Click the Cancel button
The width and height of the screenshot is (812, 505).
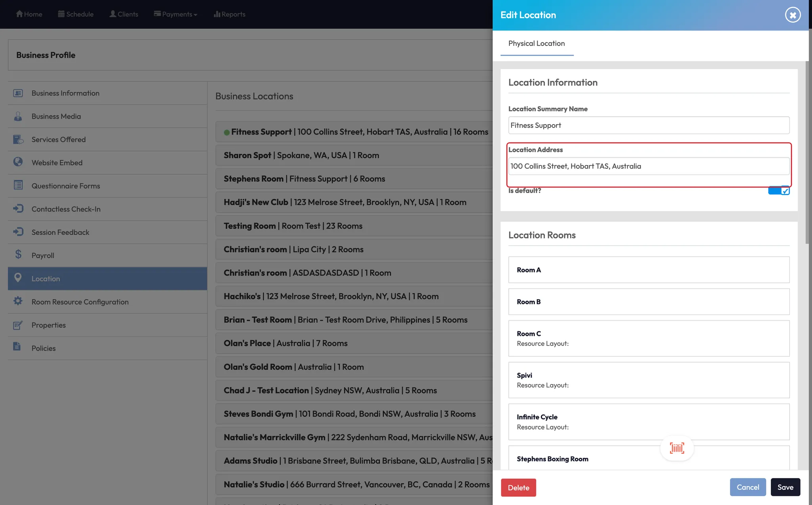(747, 487)
